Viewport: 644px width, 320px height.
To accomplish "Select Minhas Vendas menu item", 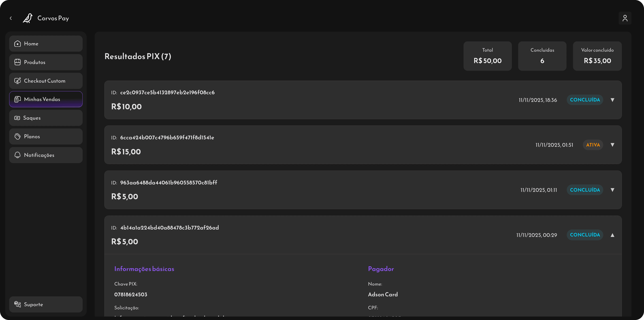I will pos(46,99).
